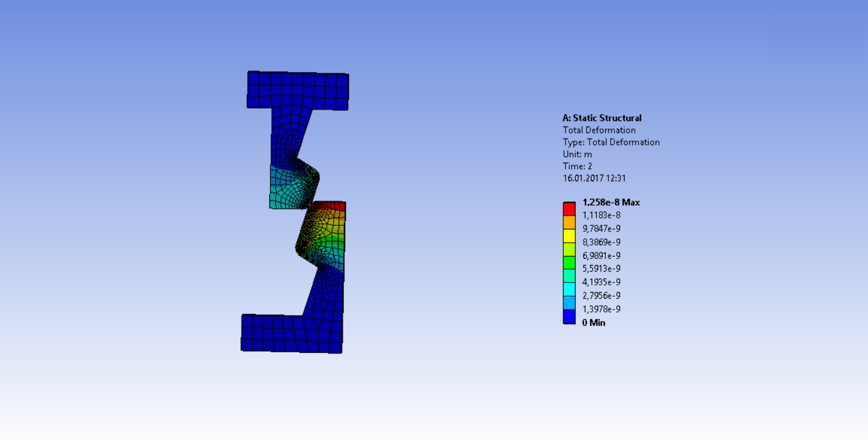The width and height of the screenshot is (868, 439).
Task: Click the Unit: m annotation text
Action: [x=576, y=154]
